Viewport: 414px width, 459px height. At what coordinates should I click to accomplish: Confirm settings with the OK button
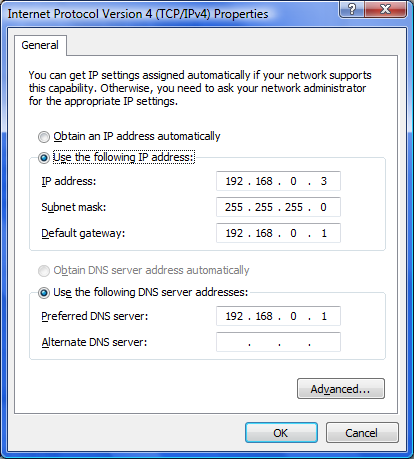point(281,433)
